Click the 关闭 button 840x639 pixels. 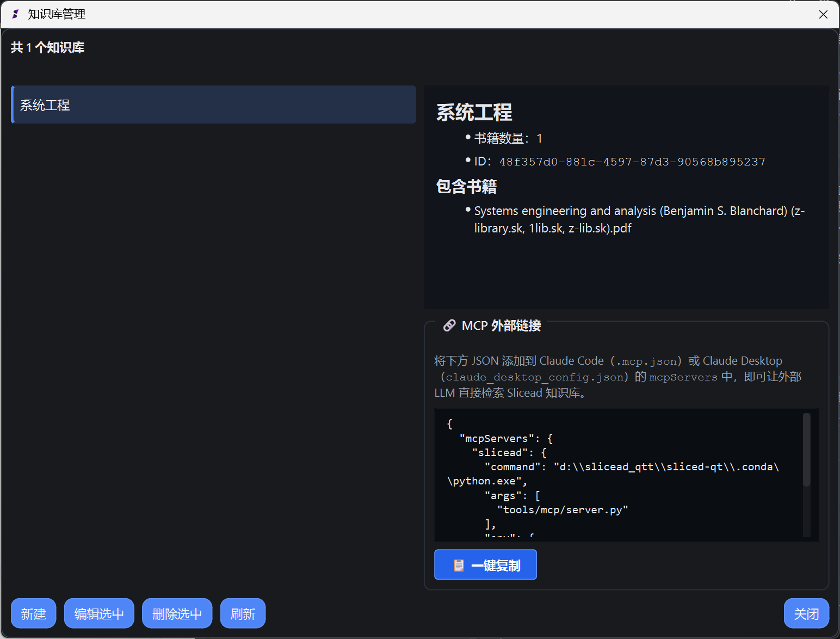[806, 613]
